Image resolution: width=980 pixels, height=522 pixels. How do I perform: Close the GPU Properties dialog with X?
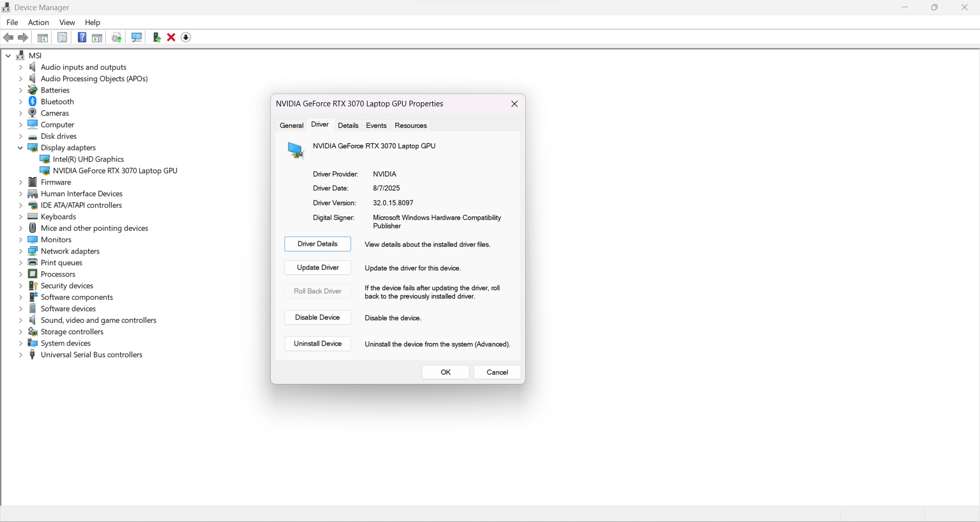(515, 104)
